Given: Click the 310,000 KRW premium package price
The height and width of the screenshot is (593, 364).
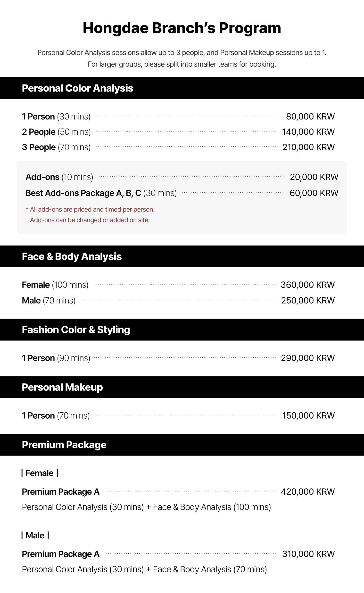Looking at the screenshot, I should click(308, 554).
